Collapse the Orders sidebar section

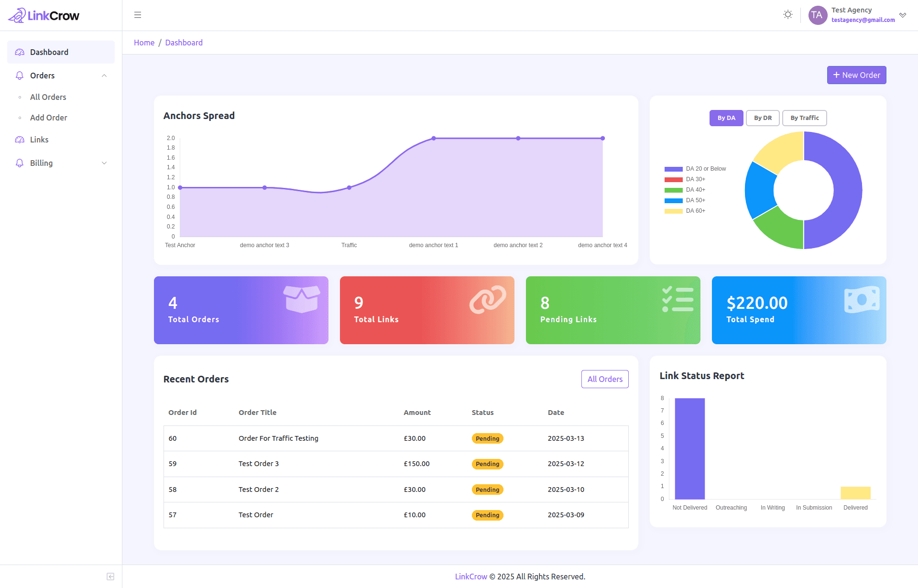click(104, 76)
